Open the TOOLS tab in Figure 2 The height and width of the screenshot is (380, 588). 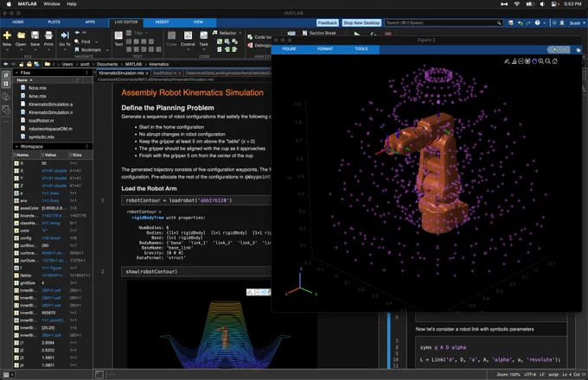tap(361, 49)
